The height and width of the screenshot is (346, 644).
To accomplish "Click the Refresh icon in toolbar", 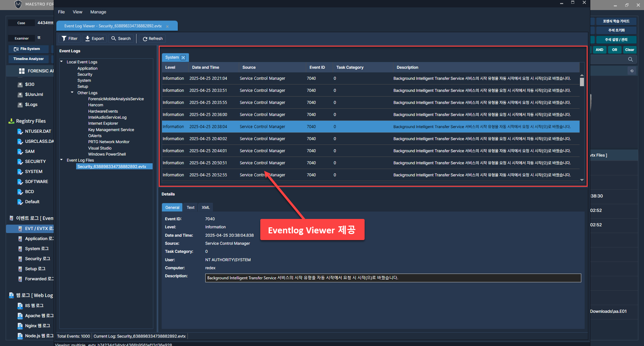I will click(145, 39).
